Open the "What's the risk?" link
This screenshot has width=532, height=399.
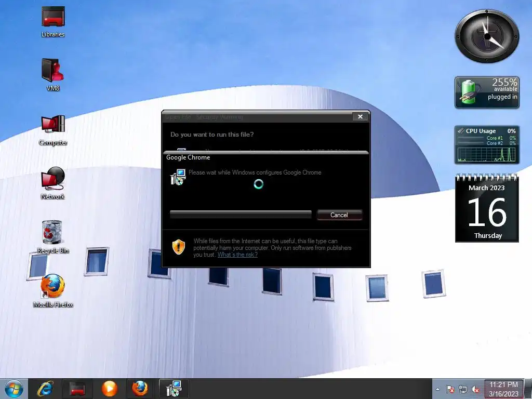(237, 255)
